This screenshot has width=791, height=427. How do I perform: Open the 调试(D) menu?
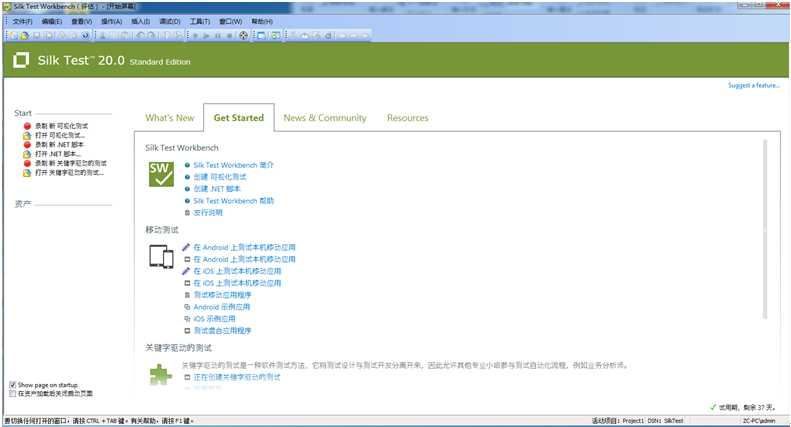click(x=170, y=22)
